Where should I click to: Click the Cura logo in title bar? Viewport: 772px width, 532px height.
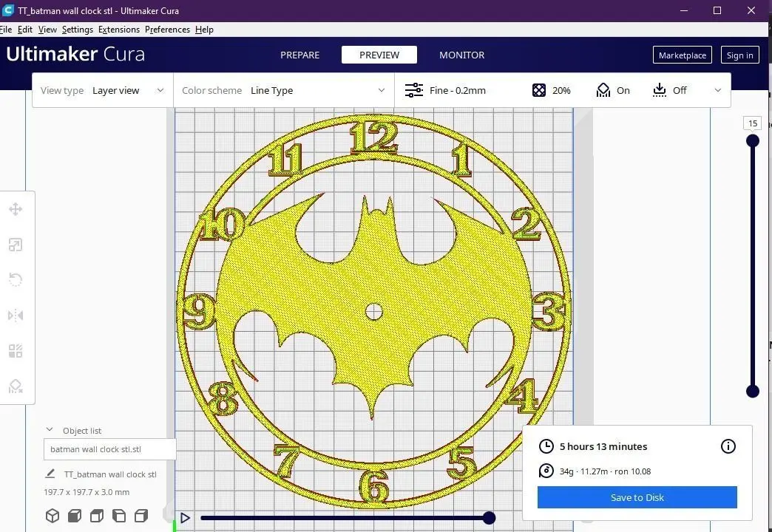[8, 10]
